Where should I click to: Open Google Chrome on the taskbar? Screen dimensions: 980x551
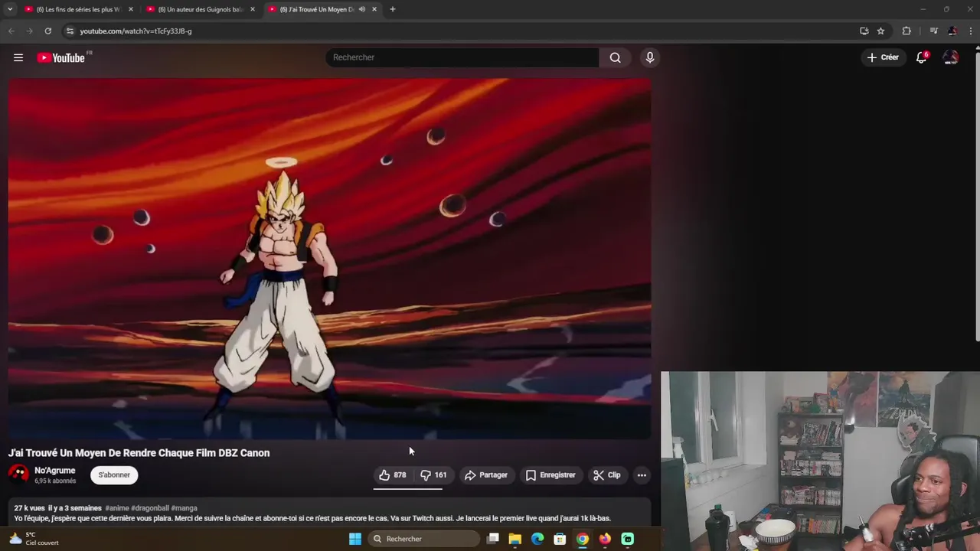tap(583, 539)
